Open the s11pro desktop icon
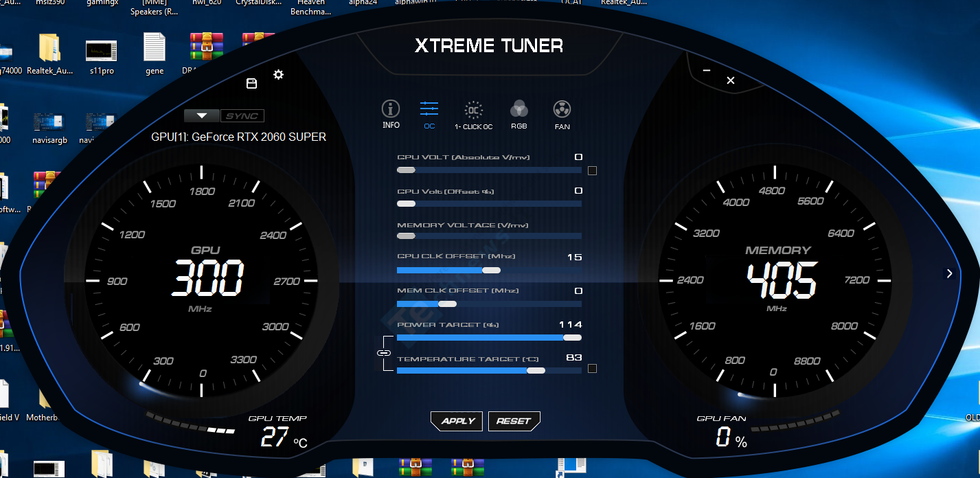The image size is (980, 478). (x=101, y=55)
